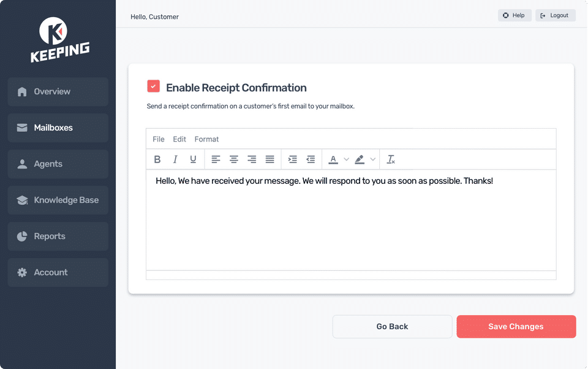Center-align the message text
This screenshot has height=369, width=588.
coord(233,159)
